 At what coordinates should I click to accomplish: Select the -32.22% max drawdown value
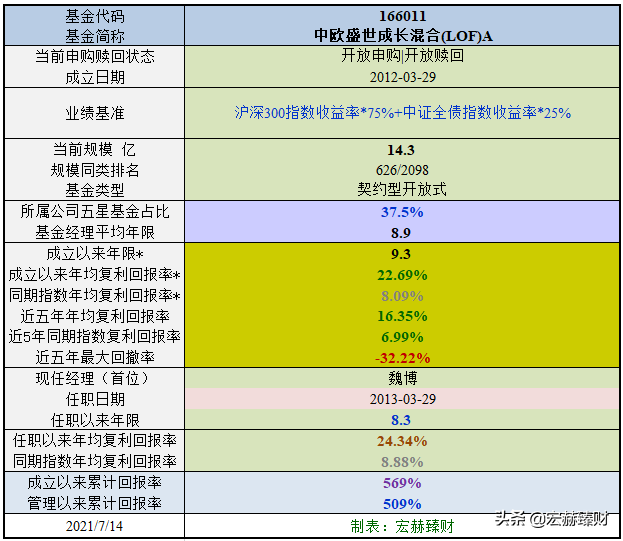402,358
